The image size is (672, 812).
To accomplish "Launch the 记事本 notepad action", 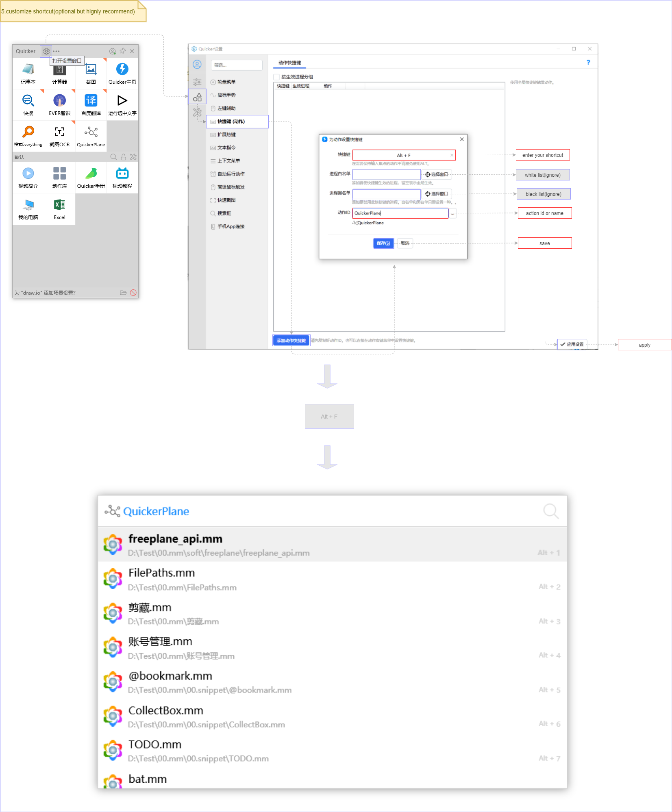I will [x=28, y=74].
